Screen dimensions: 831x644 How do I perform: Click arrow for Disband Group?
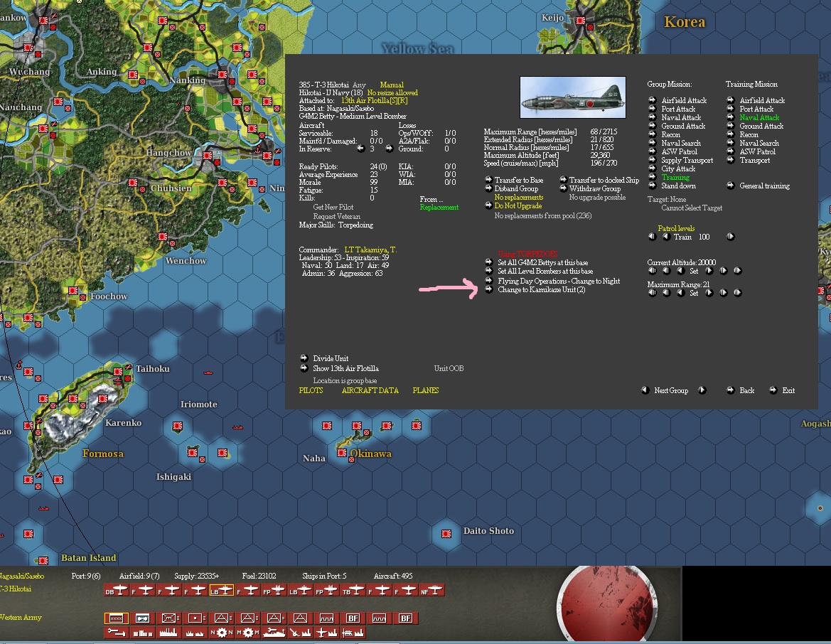tap(488, 188)
